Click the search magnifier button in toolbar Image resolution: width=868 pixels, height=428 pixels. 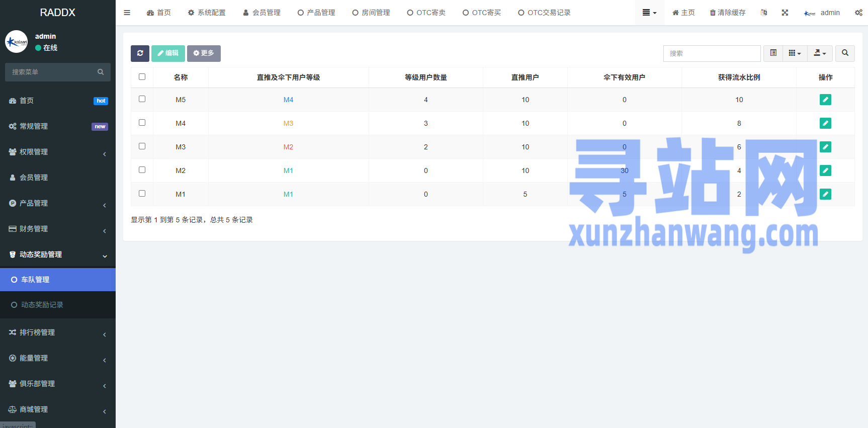pos(845,53)
